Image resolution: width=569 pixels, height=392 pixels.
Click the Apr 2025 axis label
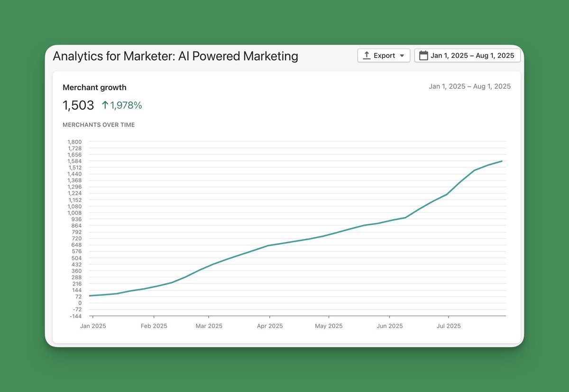(269, 326)
